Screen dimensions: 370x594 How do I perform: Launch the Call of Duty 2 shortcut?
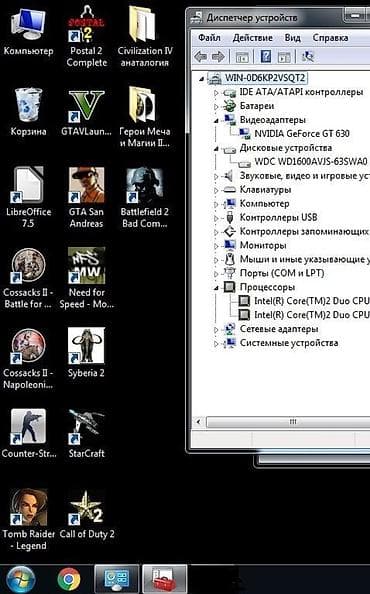(86, 514)
